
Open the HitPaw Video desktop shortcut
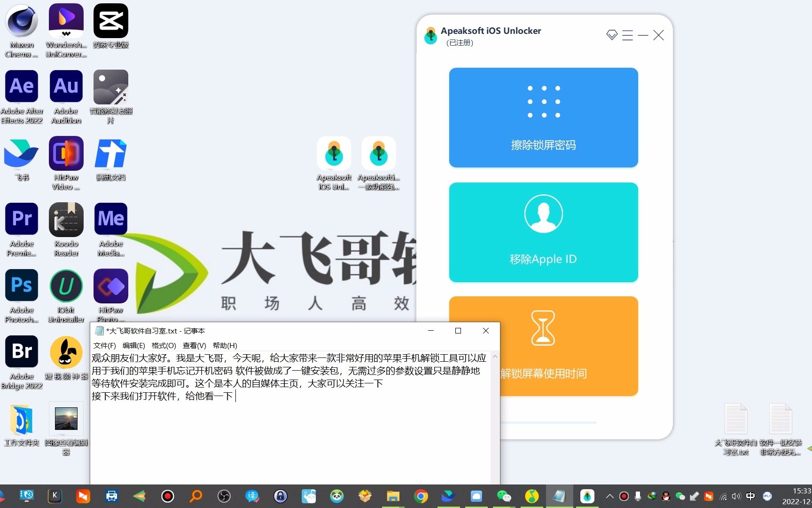[66, 153]
